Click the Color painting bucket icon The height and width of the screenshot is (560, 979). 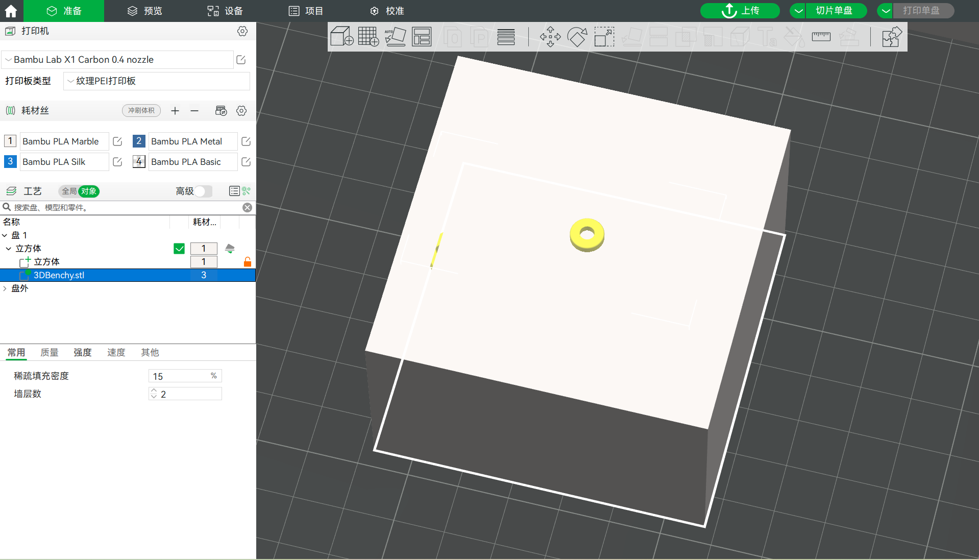tap(794, 37)
